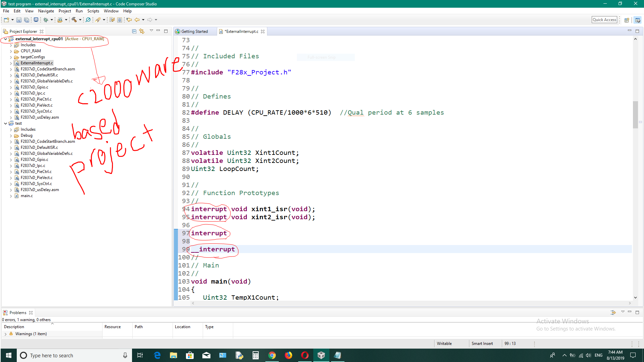The width and height of the screenshot is (644, 362).
Task: Open the Project menu
Action: tap(65, 11)
